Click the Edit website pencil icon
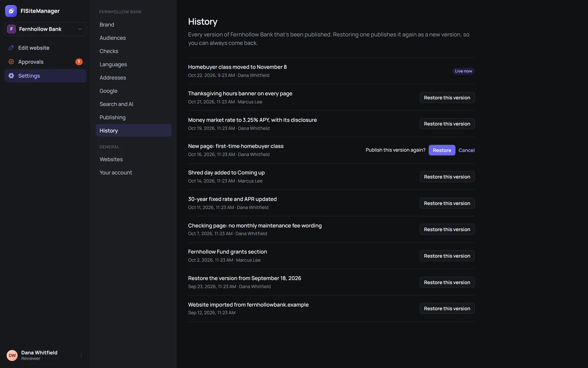Viewport: 588px width, 368px height. point(11,48)
